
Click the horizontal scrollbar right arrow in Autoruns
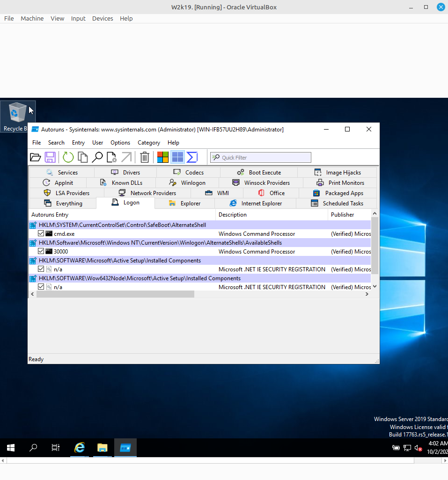(x=367, y=294)
